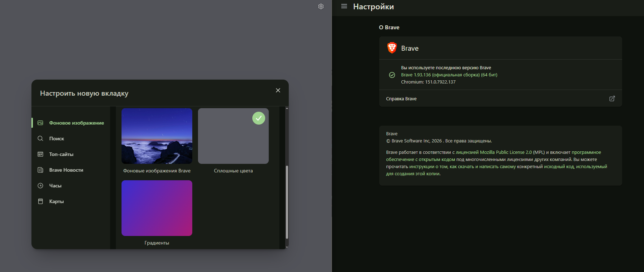Click the dialog's vertical scrollbar thumb
The height and width of the screenshot is (272, 644).
coord(287,202)
